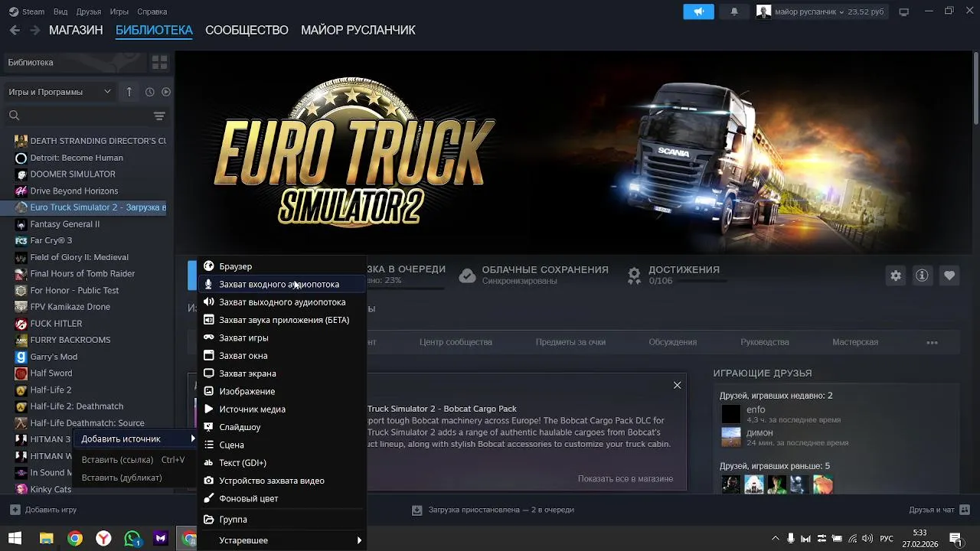Click Добавить игру button
980x551 pixels.
click(43, 510)
